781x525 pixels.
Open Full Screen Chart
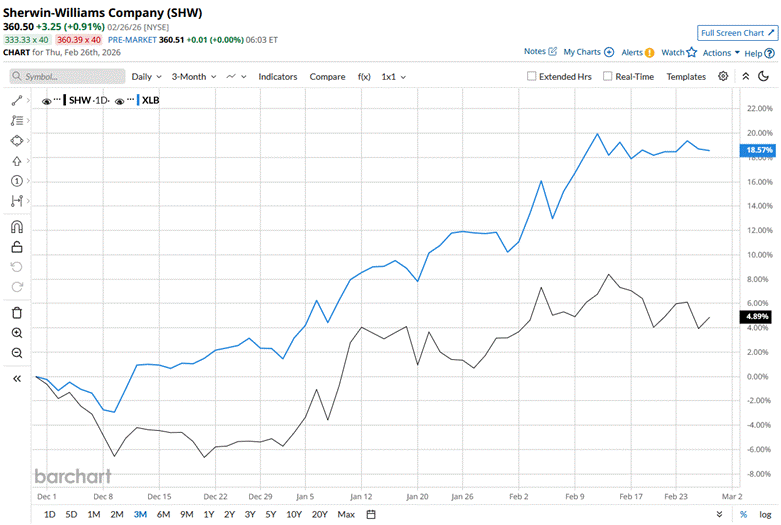tap(737, 33)
